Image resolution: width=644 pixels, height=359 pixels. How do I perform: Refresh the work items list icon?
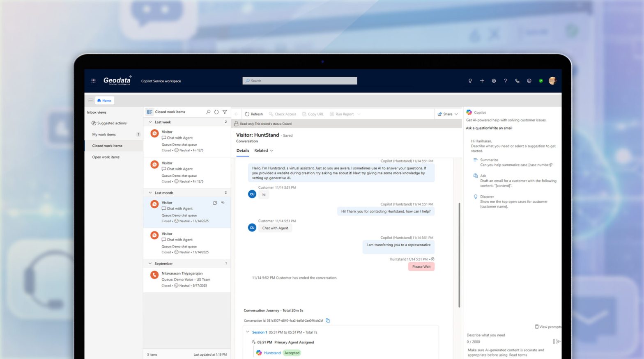pos(216,112)
